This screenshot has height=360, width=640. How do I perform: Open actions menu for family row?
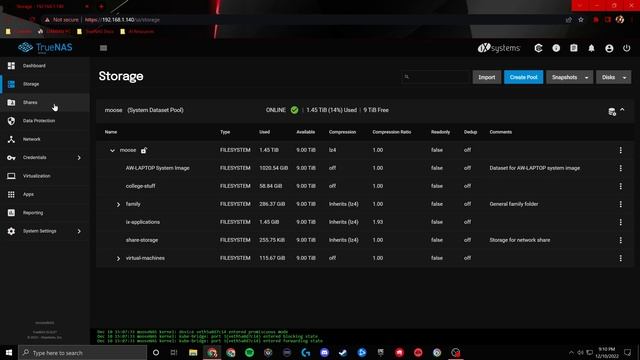(x=620, y=204)
